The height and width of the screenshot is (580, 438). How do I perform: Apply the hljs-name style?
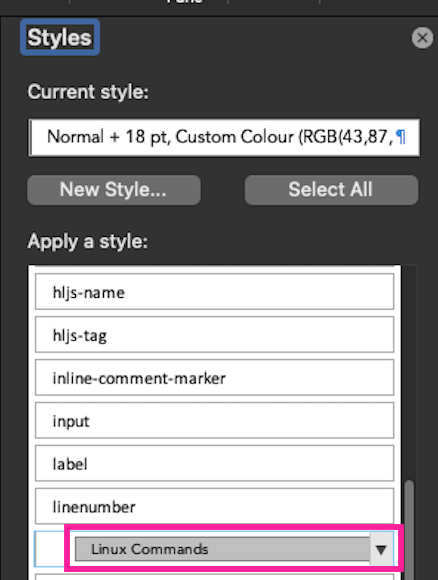click(215, 291)
